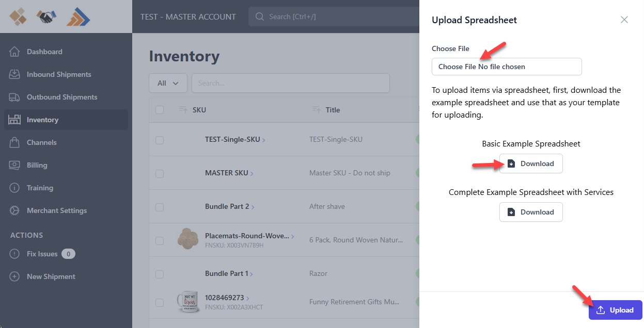
Task: Click the Inbound Shipments tray icon
Action: coord(14,74)
